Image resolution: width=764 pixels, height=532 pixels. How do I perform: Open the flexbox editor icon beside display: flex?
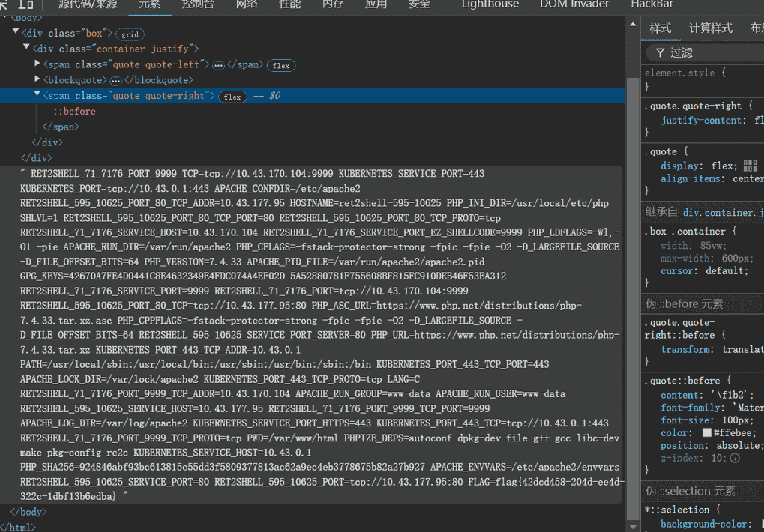coord(751,166)
